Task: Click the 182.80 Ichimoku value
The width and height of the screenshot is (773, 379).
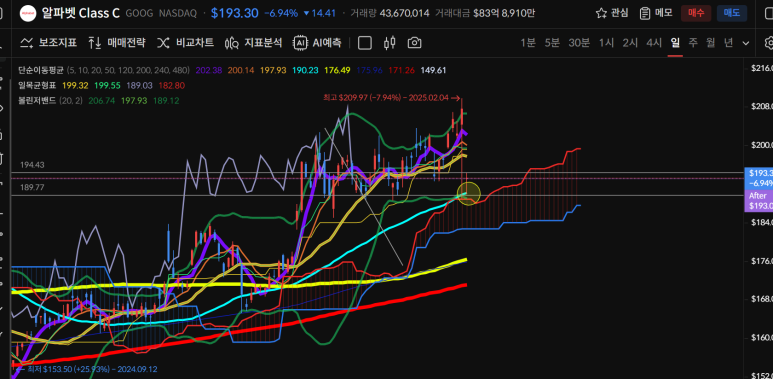Action: click(172, 86)
